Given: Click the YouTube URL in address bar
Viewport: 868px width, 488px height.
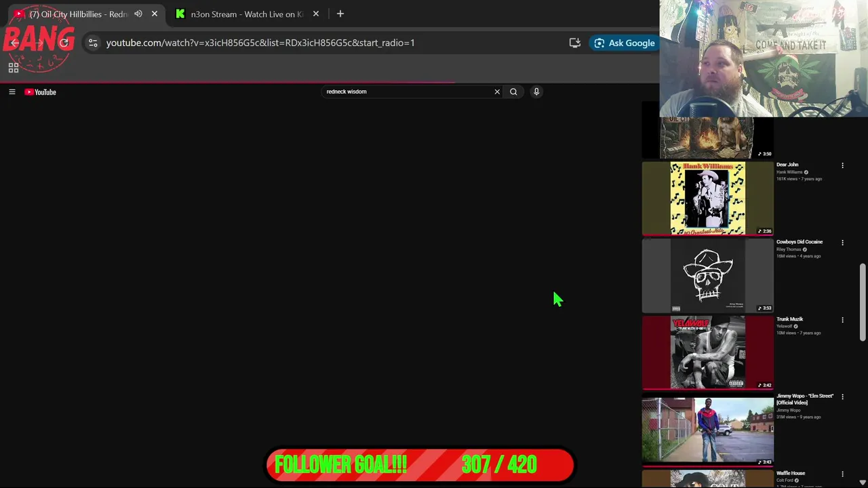Looking at the screenshot, I should coord(260,43).
